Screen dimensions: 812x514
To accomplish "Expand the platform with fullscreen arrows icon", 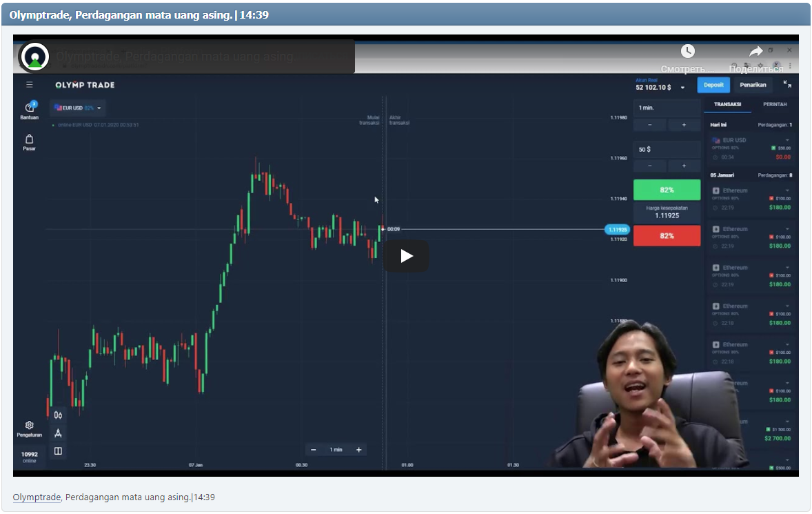I will [787, 85].
